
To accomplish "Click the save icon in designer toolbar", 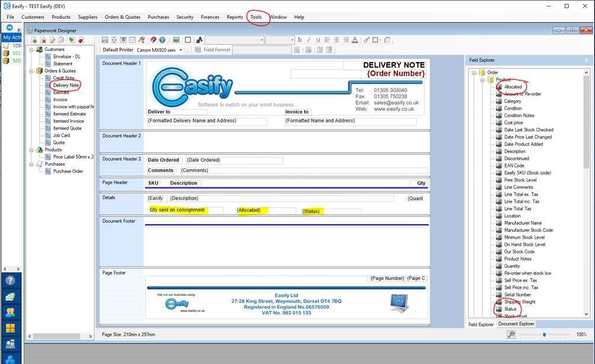I will [x=105, y=40].
